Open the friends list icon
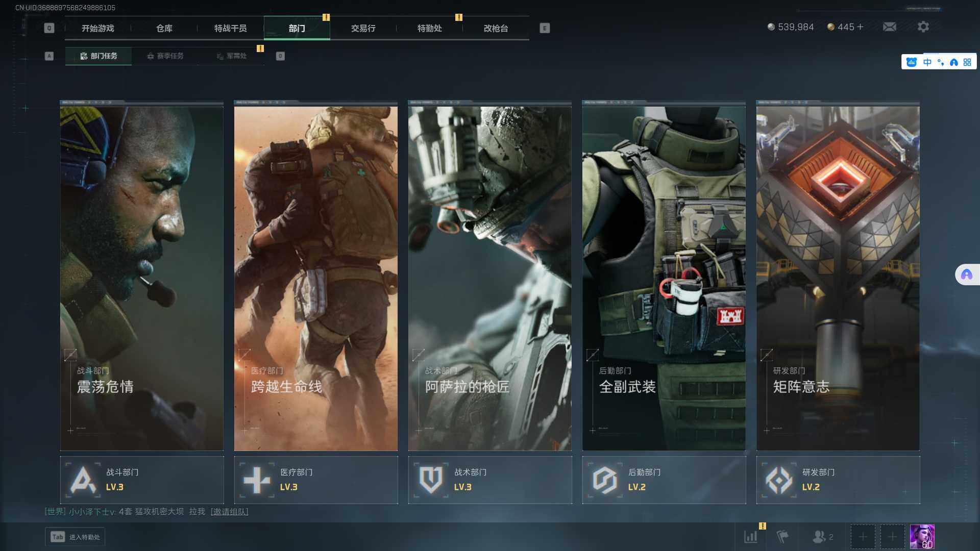The height and width of the screenshot is (551, 980). [x=819, y=537]
